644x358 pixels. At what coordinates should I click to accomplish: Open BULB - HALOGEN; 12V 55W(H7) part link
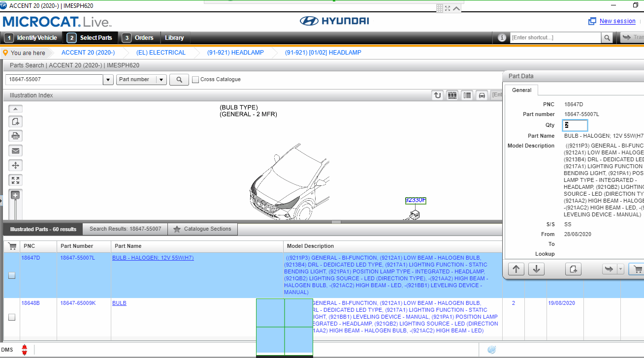tap(153, 258)
